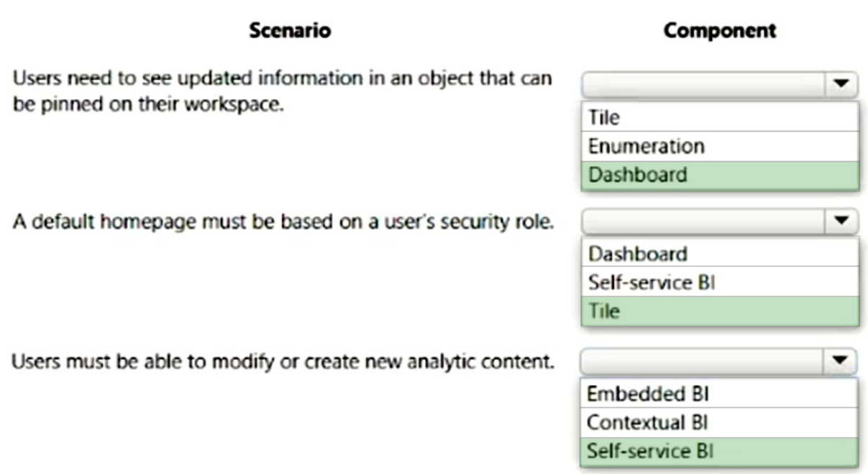The width and height of the screenshot is (868, 474).
Task: Click the default homepage security role scenario text
Action: 283,222
